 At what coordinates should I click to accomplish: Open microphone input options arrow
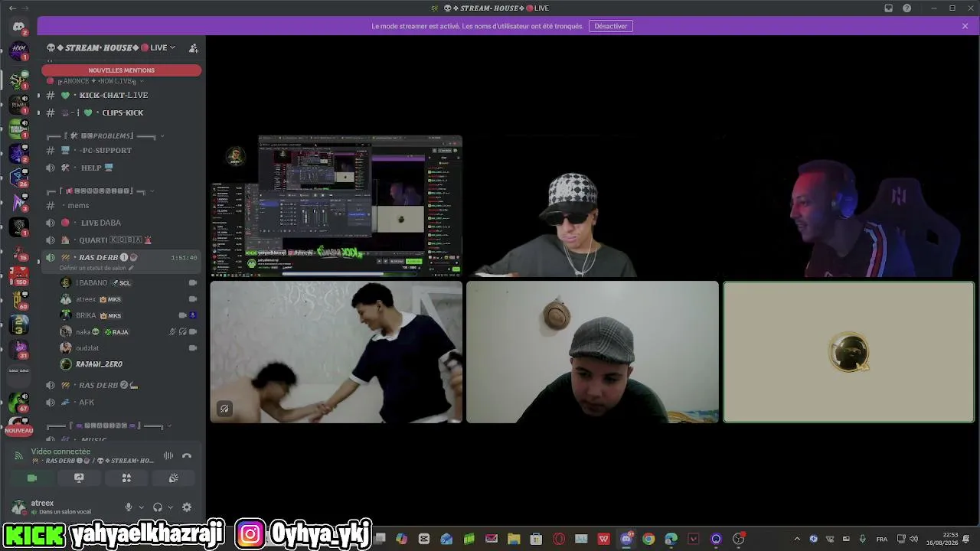tap(141, 507)
